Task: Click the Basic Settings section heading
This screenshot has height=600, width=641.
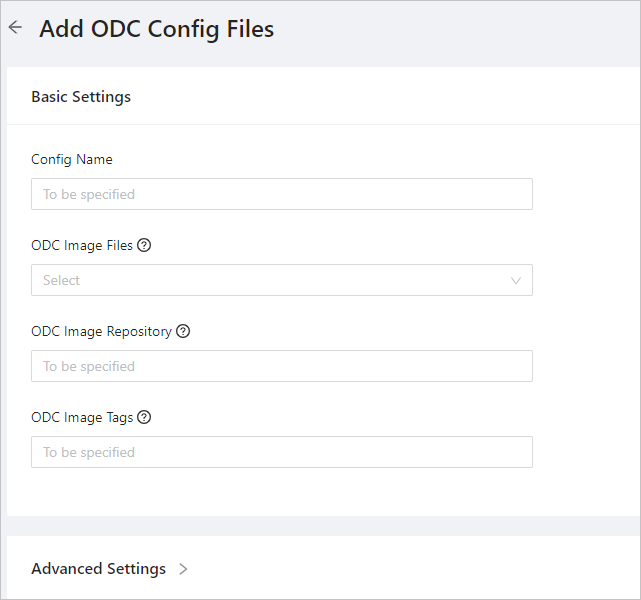Action: 81,97
